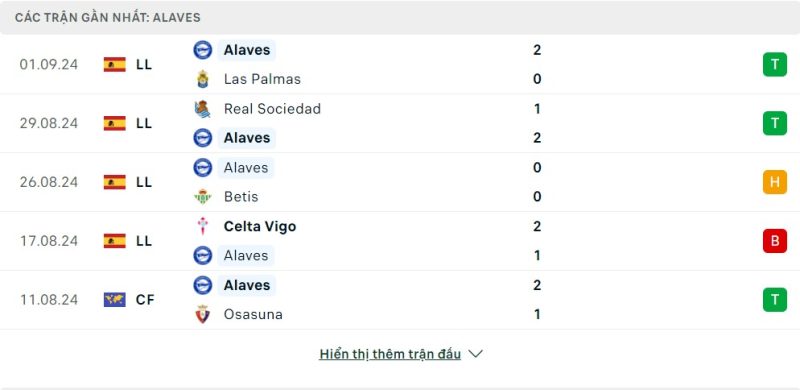Select the LL league label for 17.08.24
This screenshot has height=390, width=800.
(144, 240)
